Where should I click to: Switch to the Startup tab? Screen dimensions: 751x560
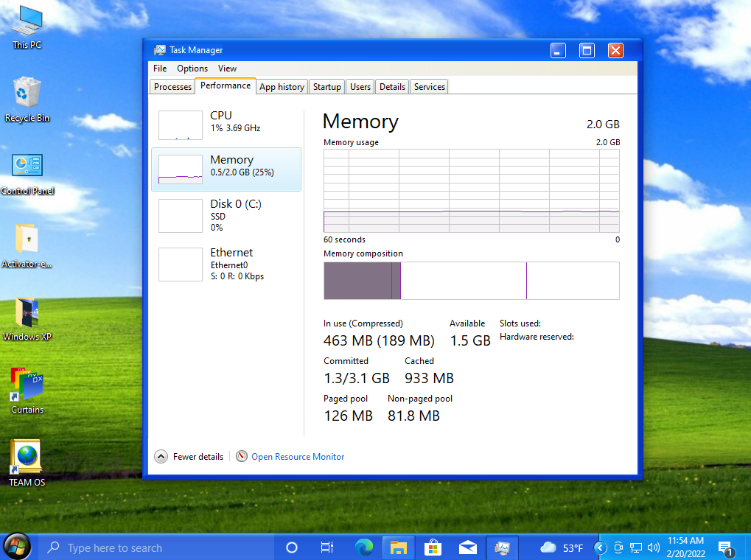coord(326,87)
